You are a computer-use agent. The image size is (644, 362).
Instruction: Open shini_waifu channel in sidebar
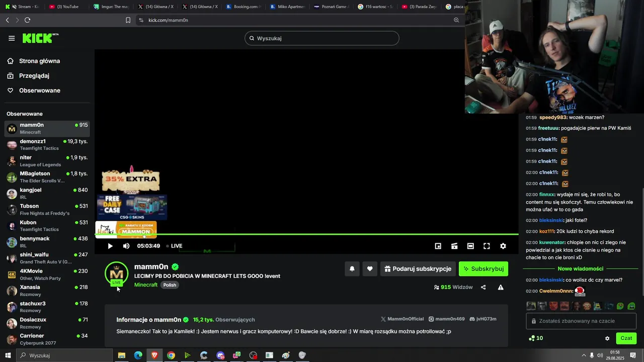pyautogui.click(x=47, y=258)
